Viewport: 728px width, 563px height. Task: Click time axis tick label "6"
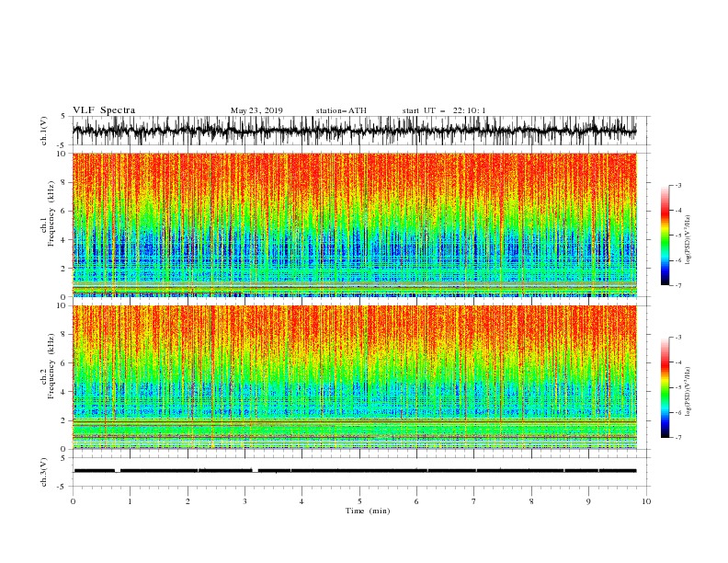416,501
